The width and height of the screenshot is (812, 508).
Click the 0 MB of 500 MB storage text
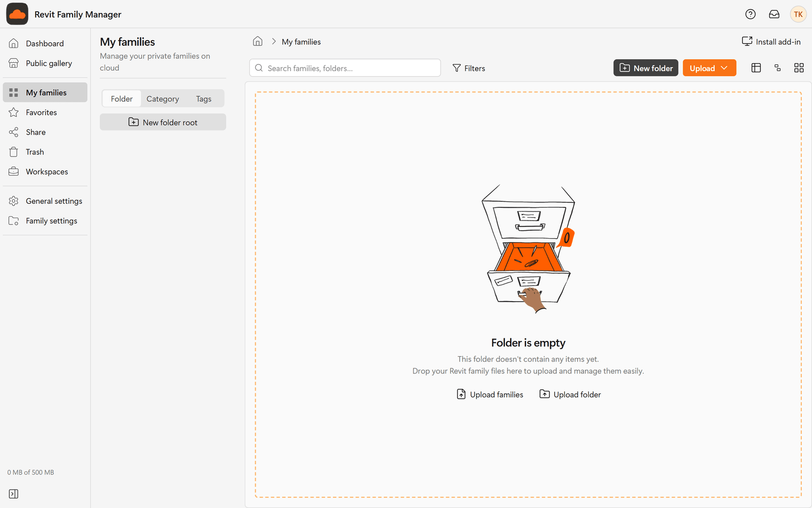(30, 472)
